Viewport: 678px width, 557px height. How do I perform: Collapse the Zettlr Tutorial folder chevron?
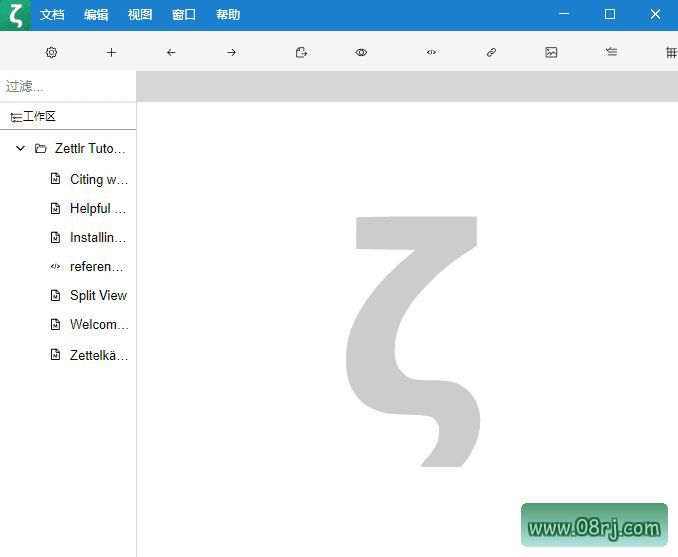click(20, 148)
